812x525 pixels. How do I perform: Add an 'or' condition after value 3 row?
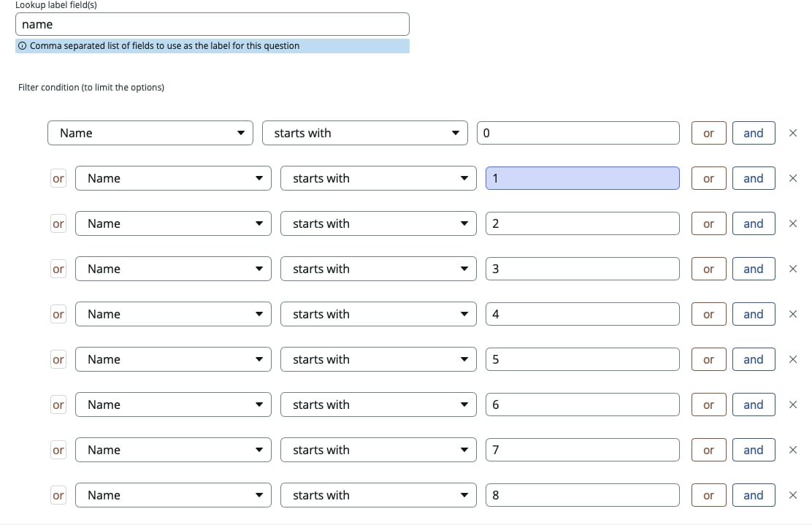(708, 269)
